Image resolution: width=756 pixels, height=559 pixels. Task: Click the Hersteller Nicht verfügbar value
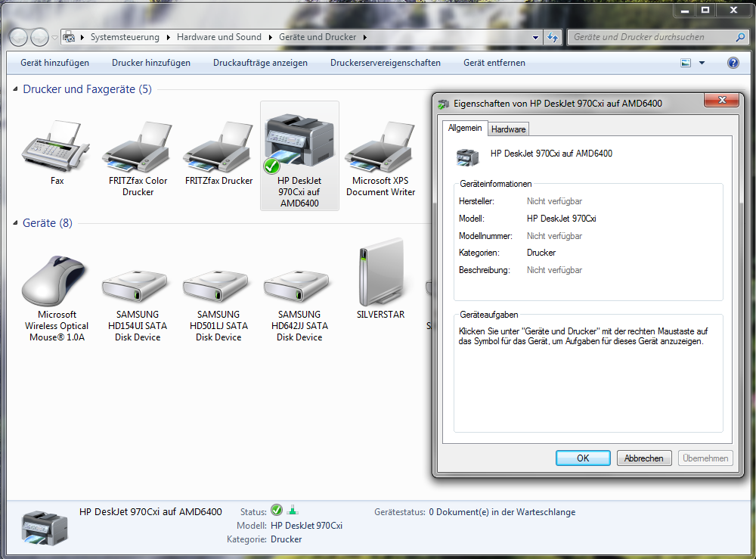click(554, 201)
